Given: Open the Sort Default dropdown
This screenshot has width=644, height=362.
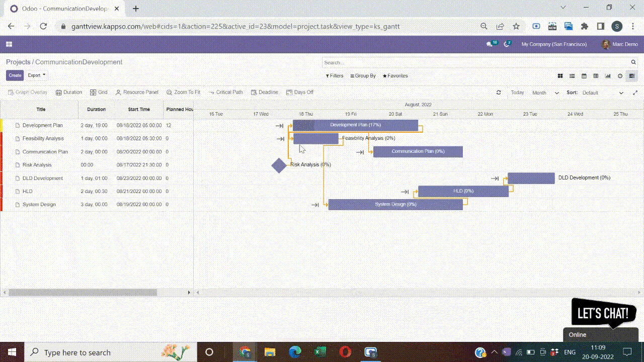Looking at the screenshot, I should click(603, 93).
